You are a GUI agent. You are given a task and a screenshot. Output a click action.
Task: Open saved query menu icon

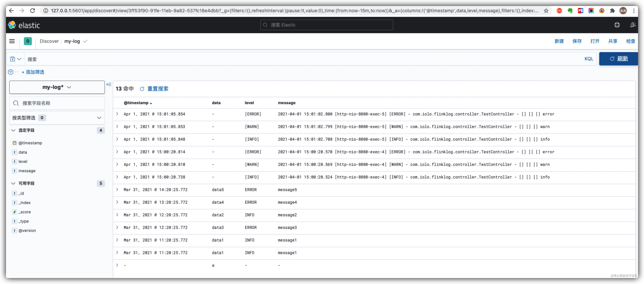[x=15, y=59]
